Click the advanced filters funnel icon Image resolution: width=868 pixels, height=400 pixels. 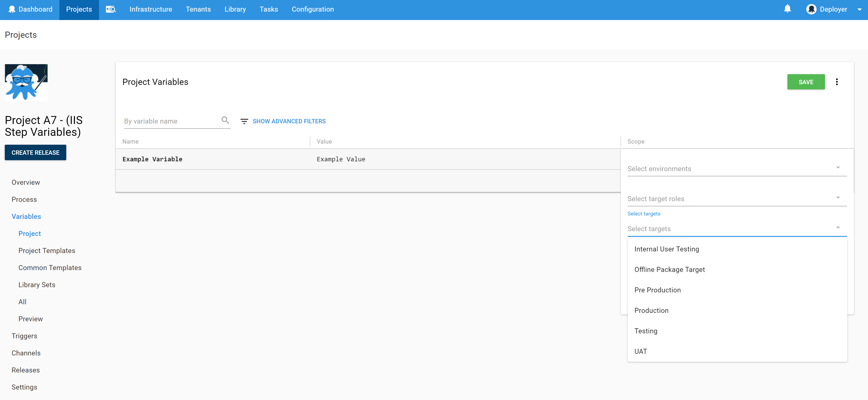244,121
